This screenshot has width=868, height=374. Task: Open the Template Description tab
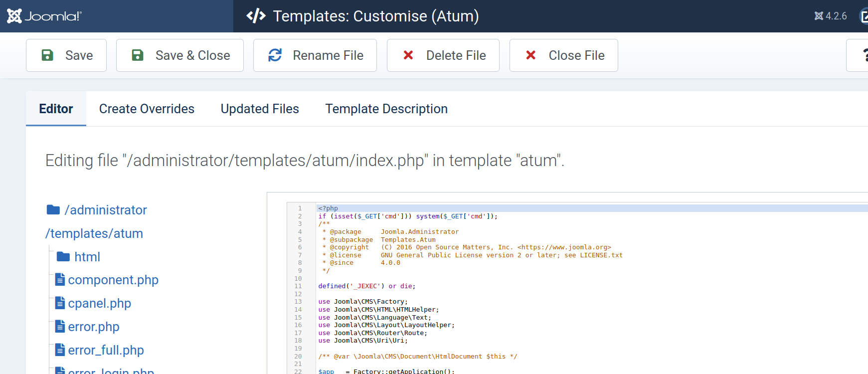tap(386, 109)
